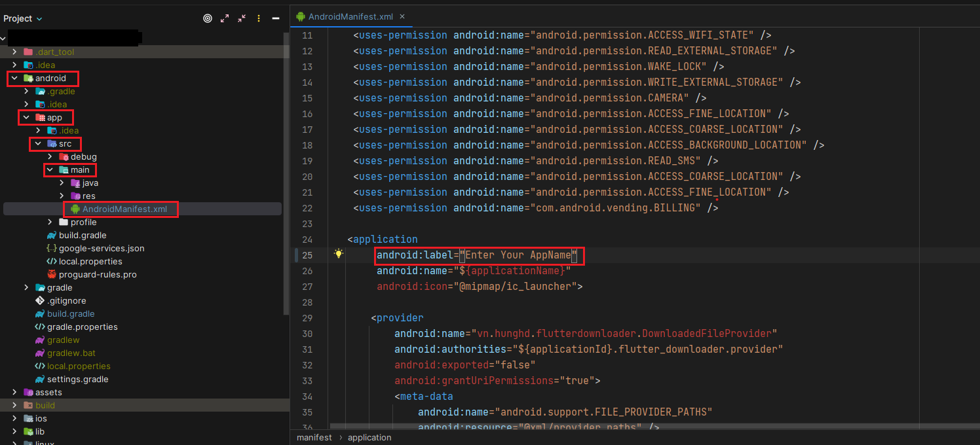Image resolution: width=980 pixels, height=445 pixels.
Task: Click the Android icon beside AndroidManifest.xml in tree
Action: tap(75, 209)
